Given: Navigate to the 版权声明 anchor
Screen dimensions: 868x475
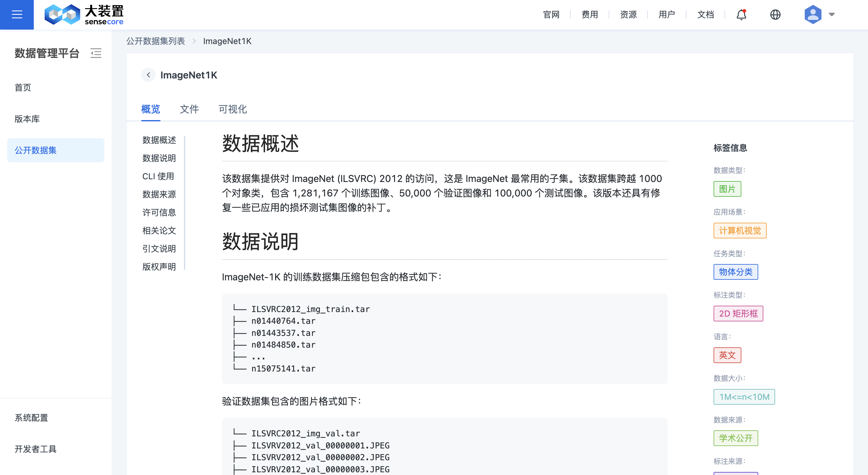Looking at the screenshot, I should click(x=159, y=267).
